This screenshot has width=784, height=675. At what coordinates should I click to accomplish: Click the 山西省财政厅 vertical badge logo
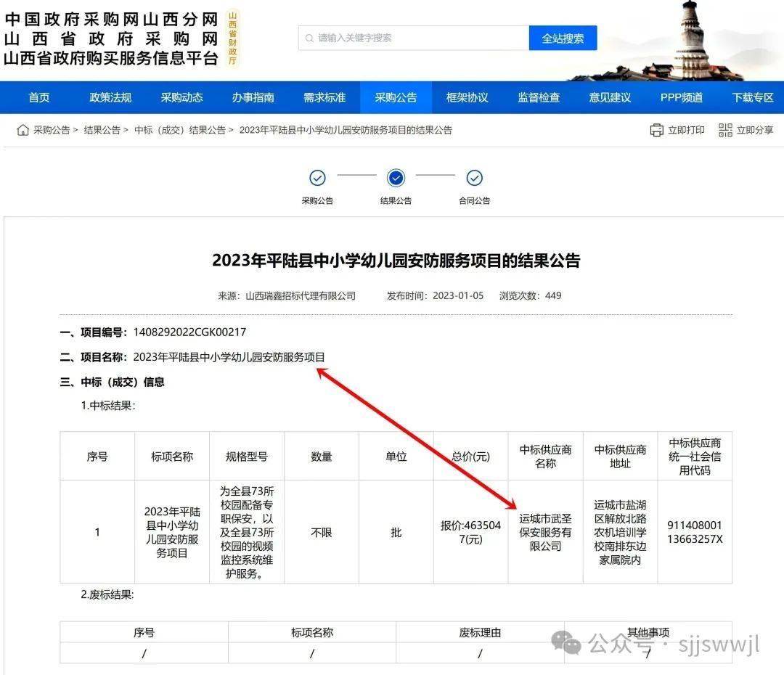tap(232, 38)
